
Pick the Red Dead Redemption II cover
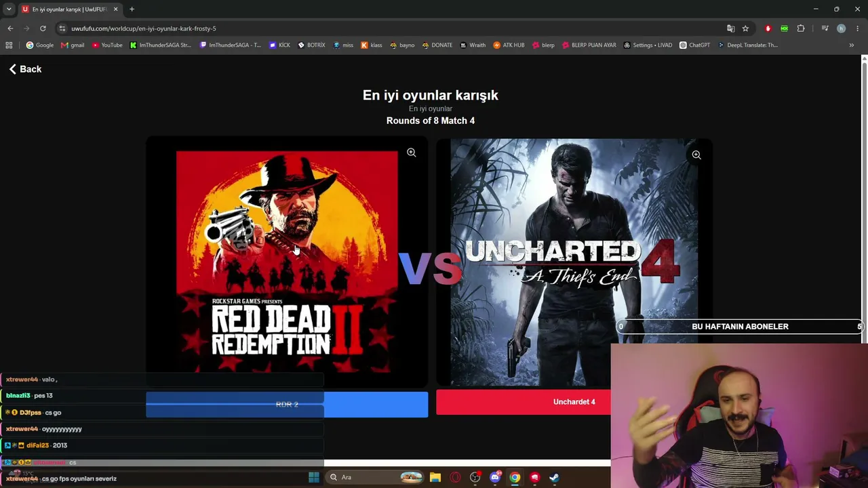(287, 262)
